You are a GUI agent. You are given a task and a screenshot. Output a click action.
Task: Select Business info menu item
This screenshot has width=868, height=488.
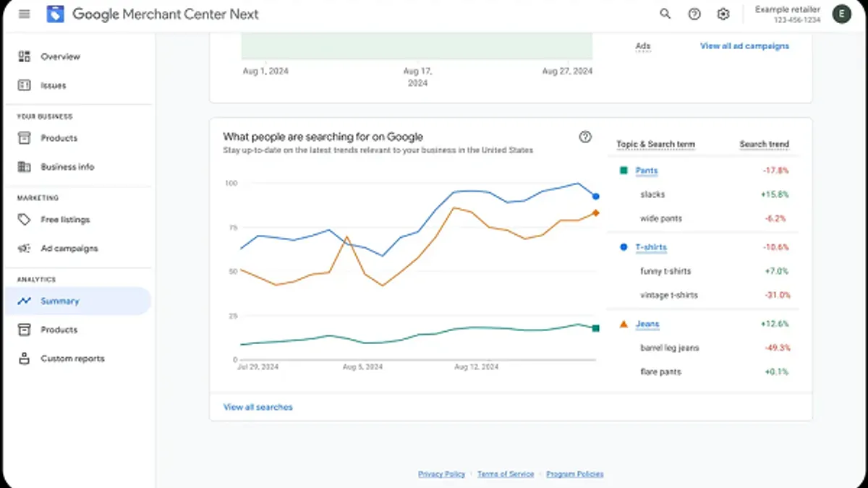click(x=67, y=167)
